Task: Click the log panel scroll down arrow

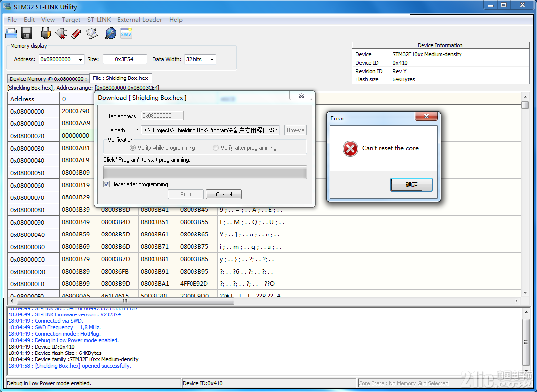Action: (526, 372)
